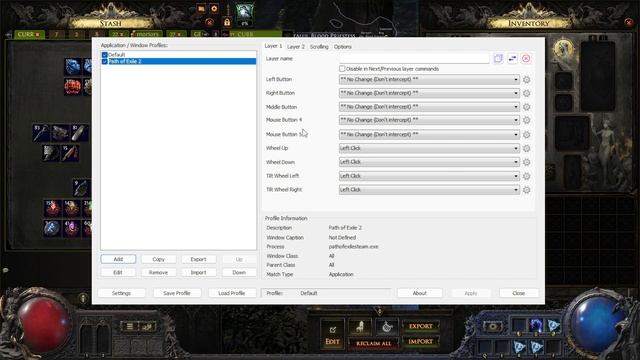Switch to the Layer 2 tab
Screen dimensions: 640x360
point(296,47)
